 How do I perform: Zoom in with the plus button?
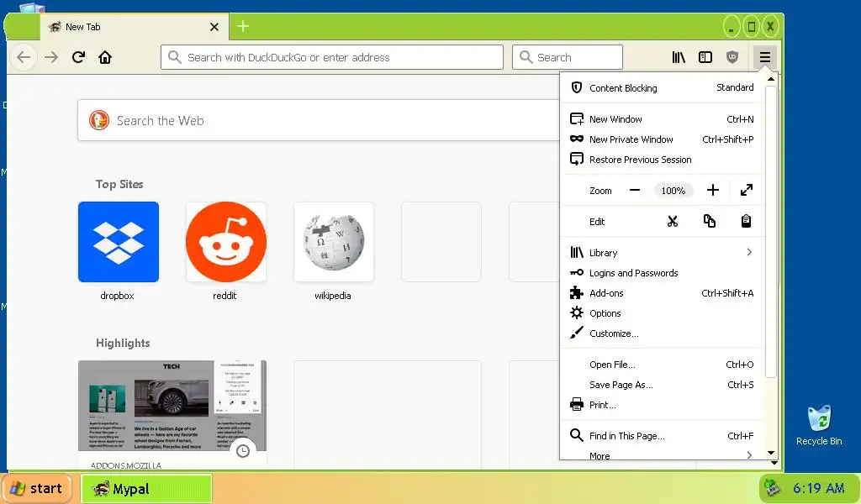(713, 191)
